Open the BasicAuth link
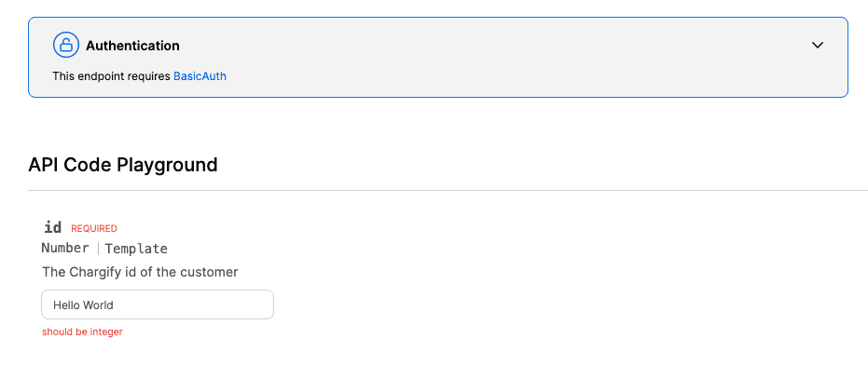Viewport: 868px width, 365px height. click(200, 76)
